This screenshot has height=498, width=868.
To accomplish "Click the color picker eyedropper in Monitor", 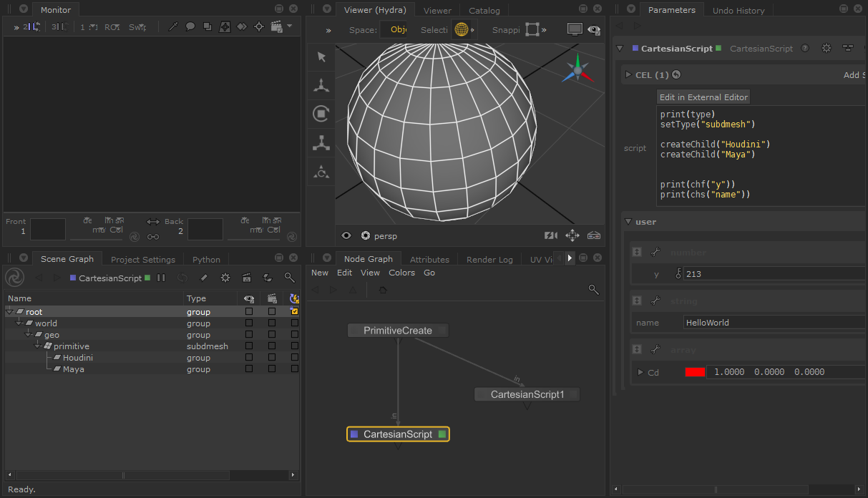I will (173, 27).
